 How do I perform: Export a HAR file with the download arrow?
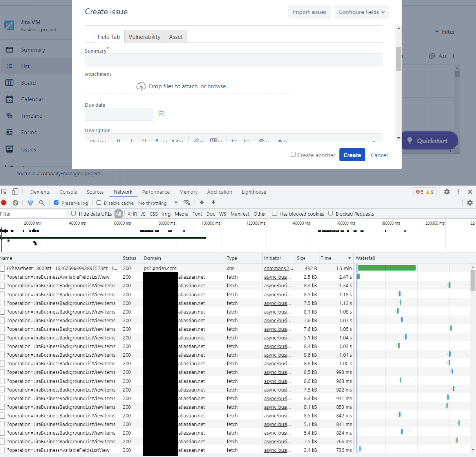(x=213, y=203)
